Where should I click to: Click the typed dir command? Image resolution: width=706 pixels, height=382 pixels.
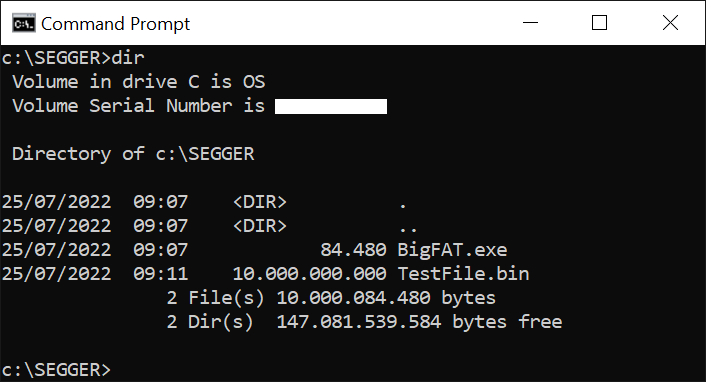coord(128,58)
